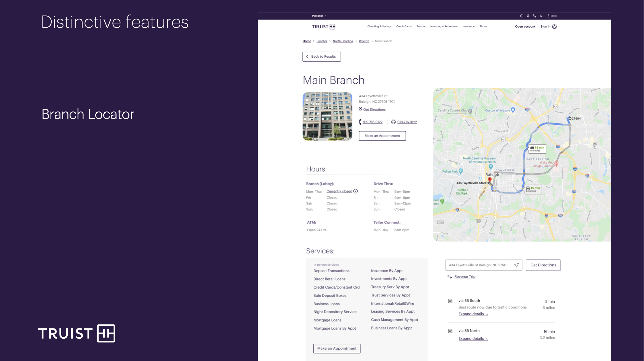Expand details for via 85 North route
644x361 pixels.
pos(473,339)
